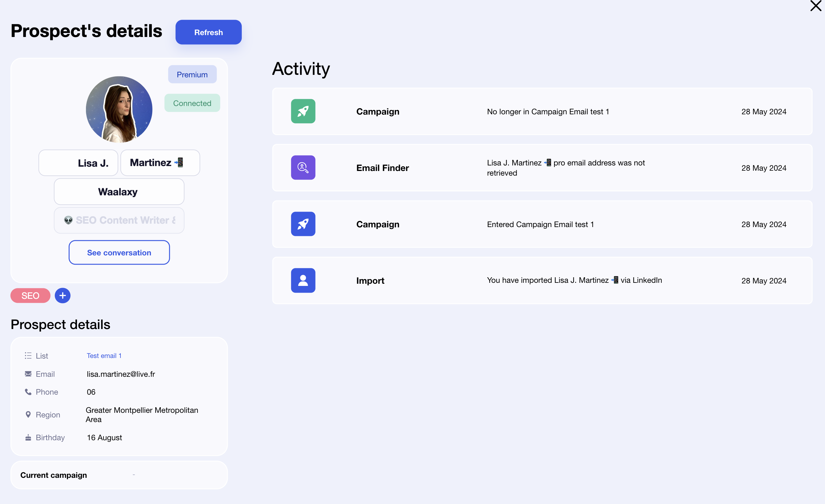Screen dimensions: 825x504
Task: Click the add tag plus icon
Action: pos(63,295)
